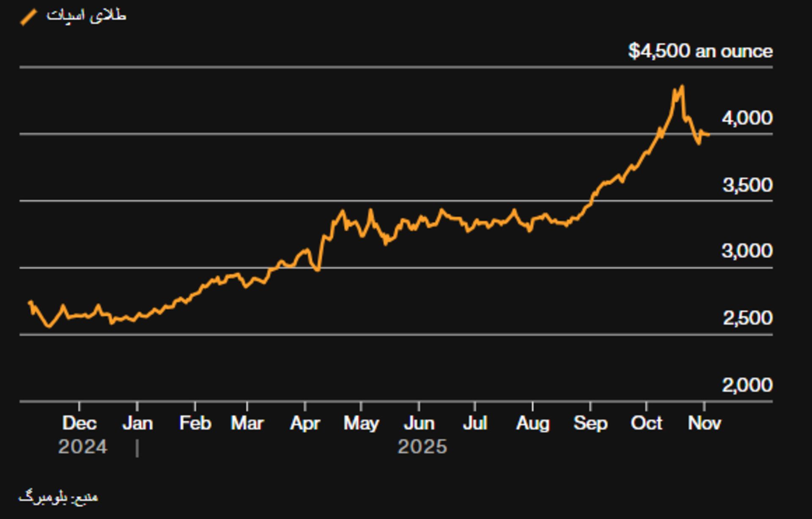The height and width of the screenshot is (519, 812).
Task: Click the Aug month label
Action: [x=532, y=423]
